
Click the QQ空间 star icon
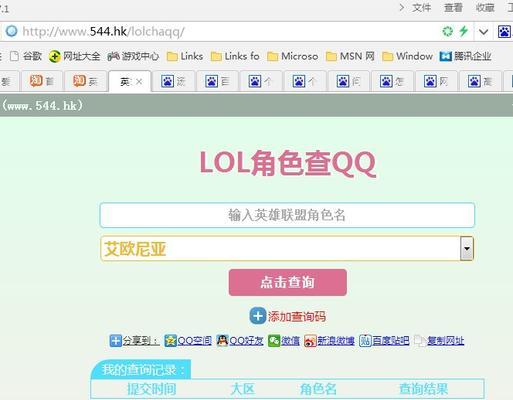[x=170, y=341]
